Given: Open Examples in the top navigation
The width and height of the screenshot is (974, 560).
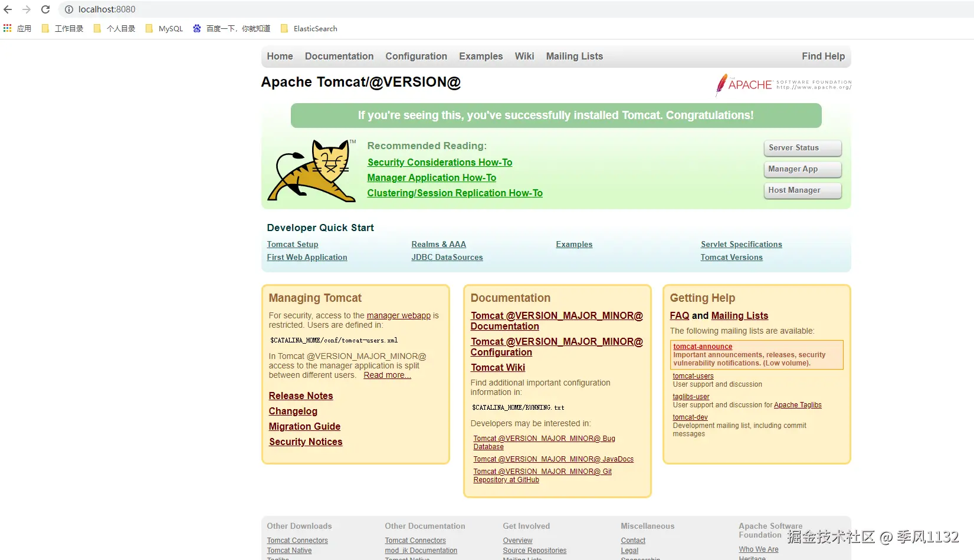Looking at the screenshot, I should 481,57.
